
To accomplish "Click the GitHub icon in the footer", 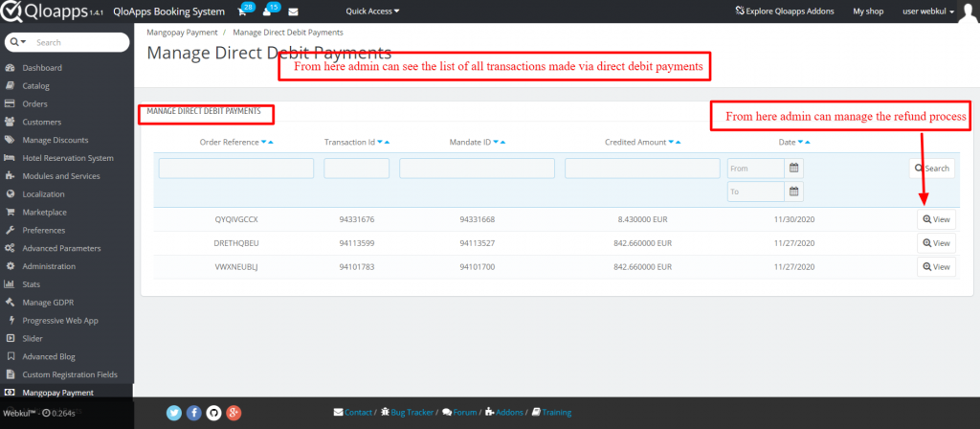I will (x=213, y=413).
